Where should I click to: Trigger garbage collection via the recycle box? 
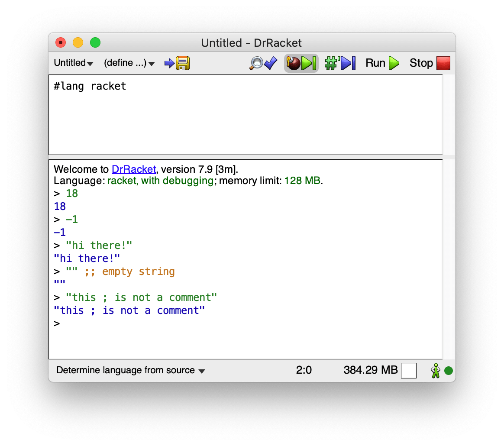click(x=408, y=370)
